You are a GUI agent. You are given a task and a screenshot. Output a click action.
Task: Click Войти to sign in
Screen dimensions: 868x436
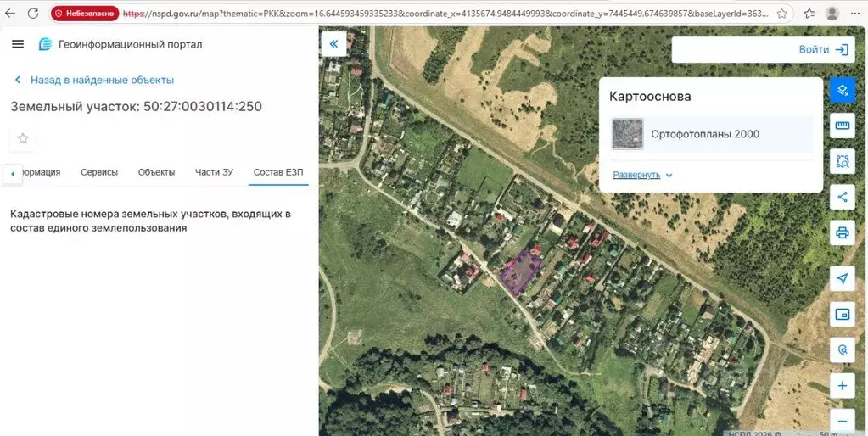814,50
